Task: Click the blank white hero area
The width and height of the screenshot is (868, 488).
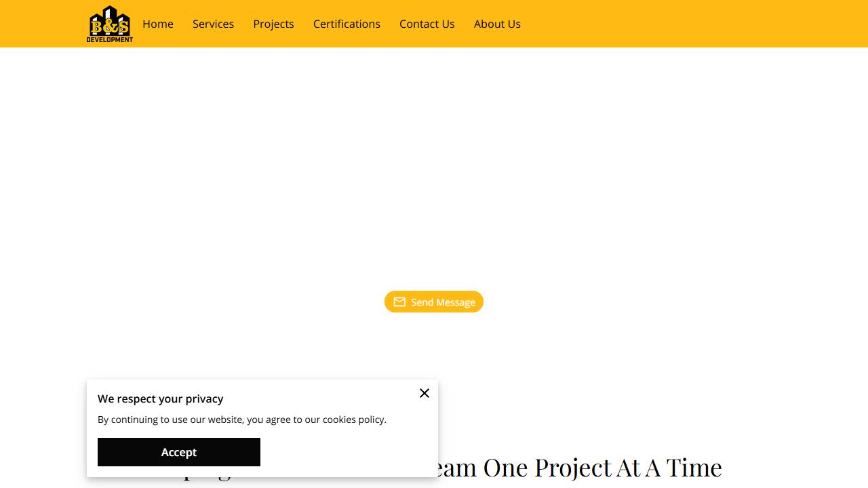Action: tap(434, 169)
